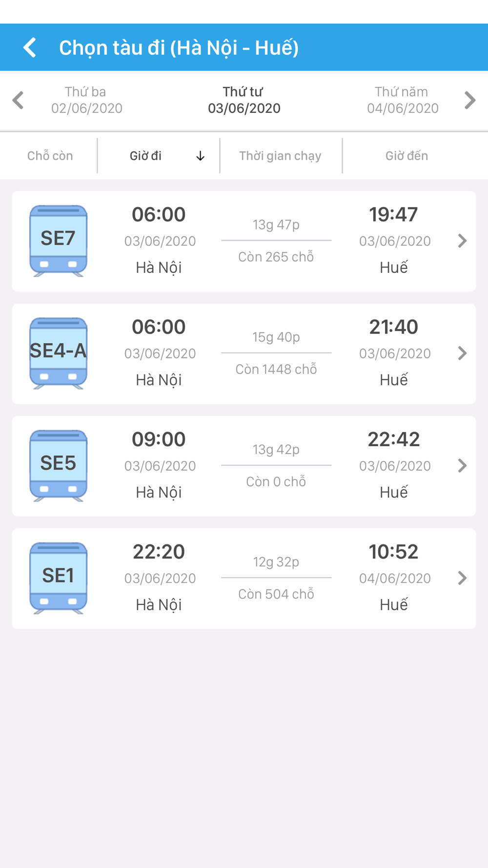Select Thứ tư 03/06/2020 date tab
This screenshot has width=488, height=868.
[x=244, y=100]
